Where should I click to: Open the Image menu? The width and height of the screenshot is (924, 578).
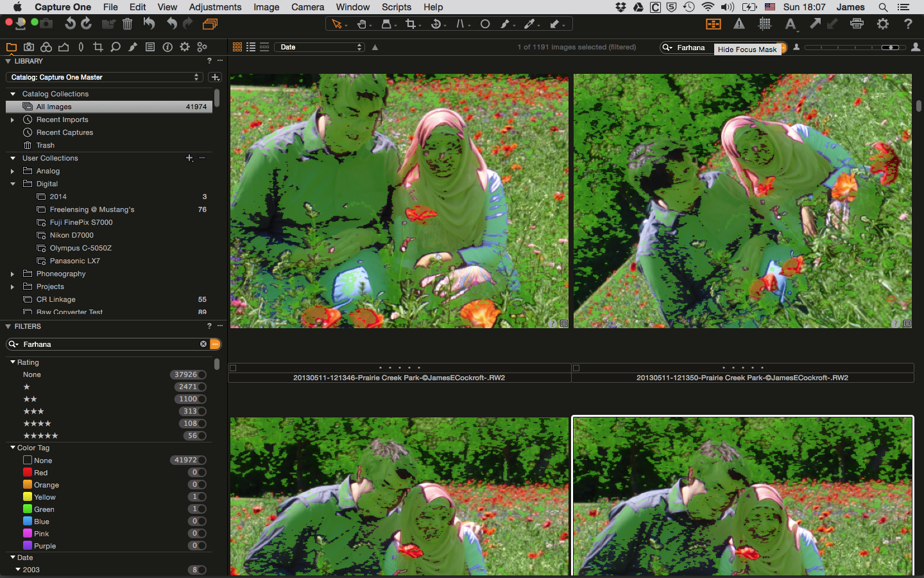(x=266, y=7)
